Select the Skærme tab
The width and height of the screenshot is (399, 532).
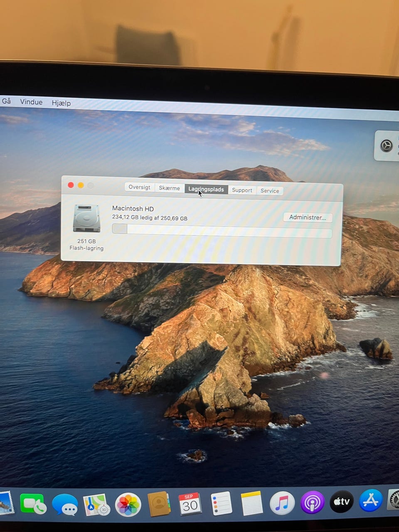(x=170, y=188)
